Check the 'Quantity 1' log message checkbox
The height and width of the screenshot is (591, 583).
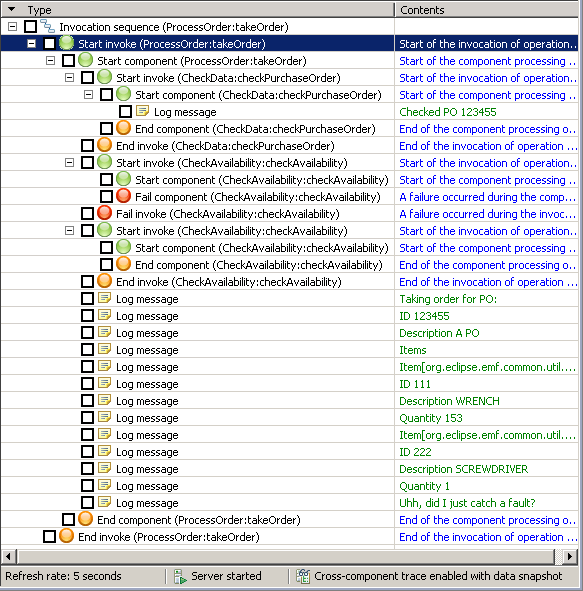[x=87, y=485]
